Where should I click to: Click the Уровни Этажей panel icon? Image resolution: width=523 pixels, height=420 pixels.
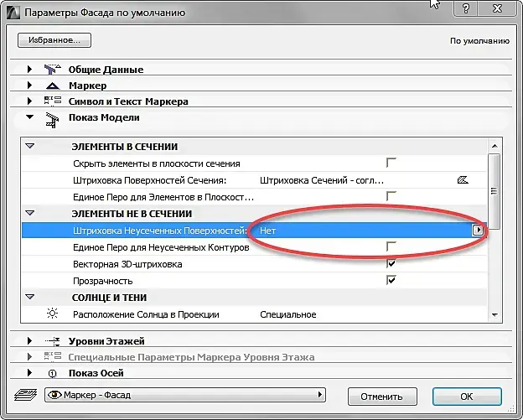tap(53, 341)
